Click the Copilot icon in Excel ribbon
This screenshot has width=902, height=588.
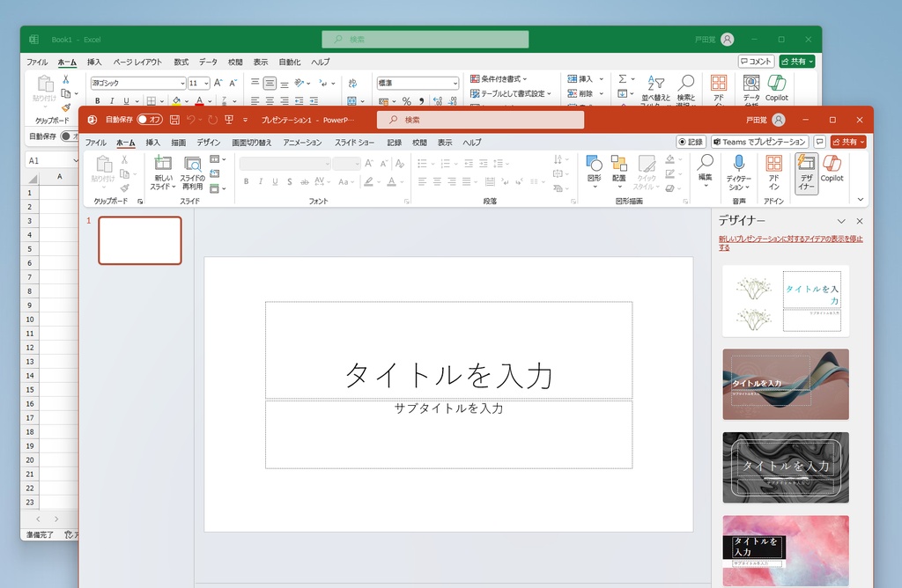[x=777, y=83]
